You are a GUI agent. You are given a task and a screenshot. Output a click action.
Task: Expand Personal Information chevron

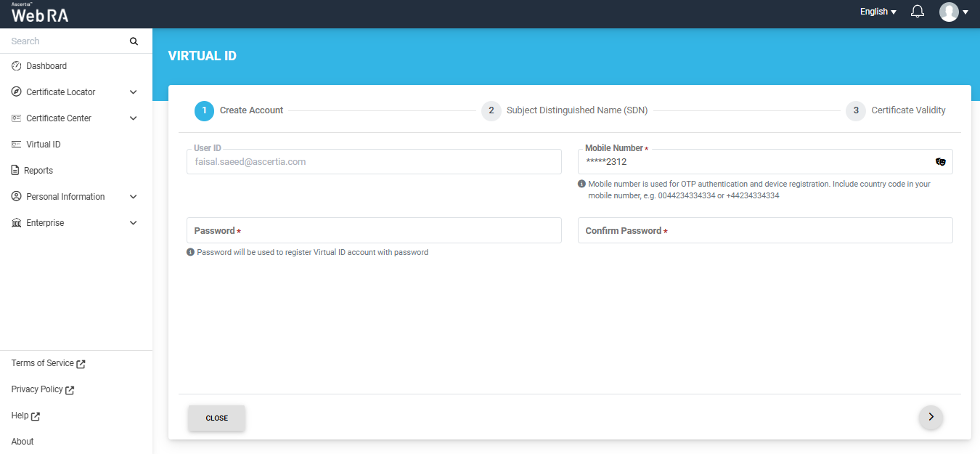point(133,197)
